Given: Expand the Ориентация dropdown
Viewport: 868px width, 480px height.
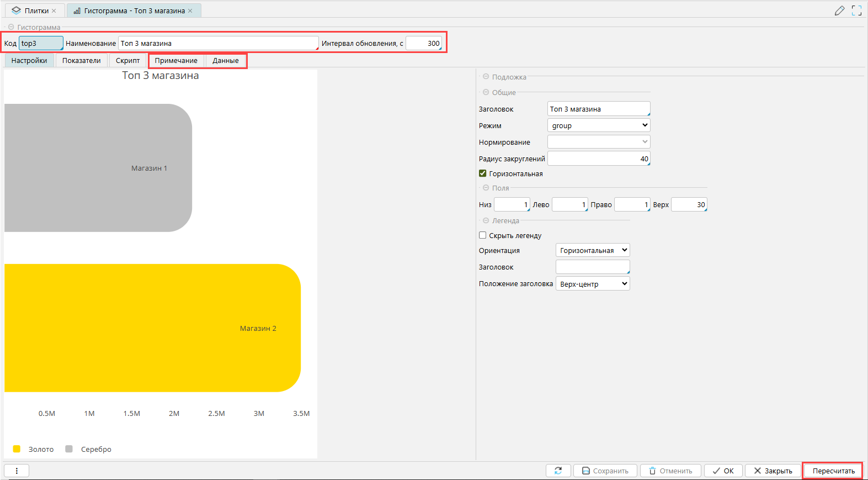Looking at the screenshot, I should [x=593, y=250].
